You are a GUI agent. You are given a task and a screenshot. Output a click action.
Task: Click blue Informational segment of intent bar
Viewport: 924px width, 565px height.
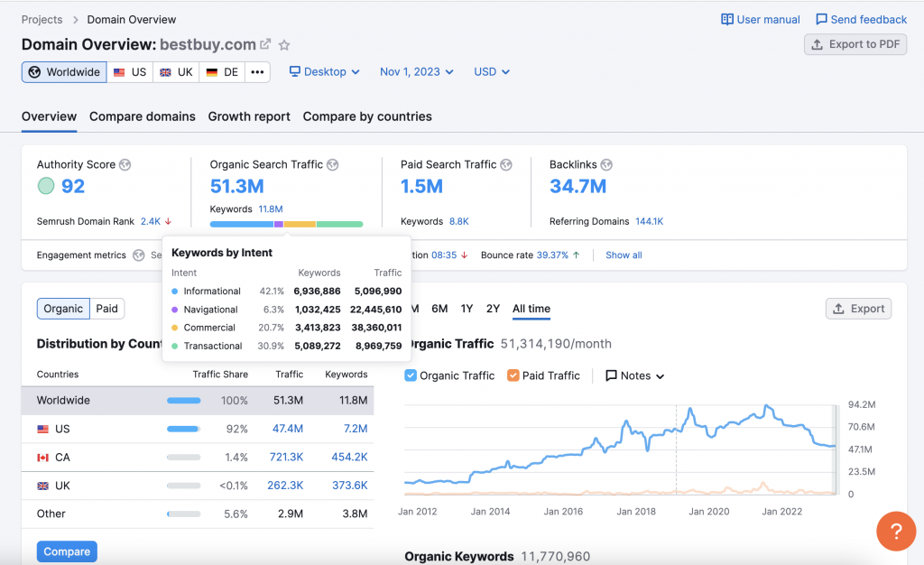pos(242,224)
